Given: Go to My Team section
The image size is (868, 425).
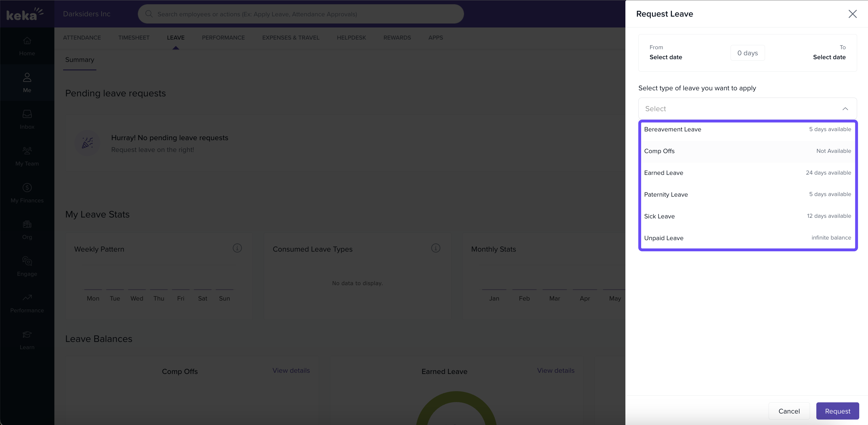Looking at the screenshot, I should pyautogui.click(x=27, y=156).
